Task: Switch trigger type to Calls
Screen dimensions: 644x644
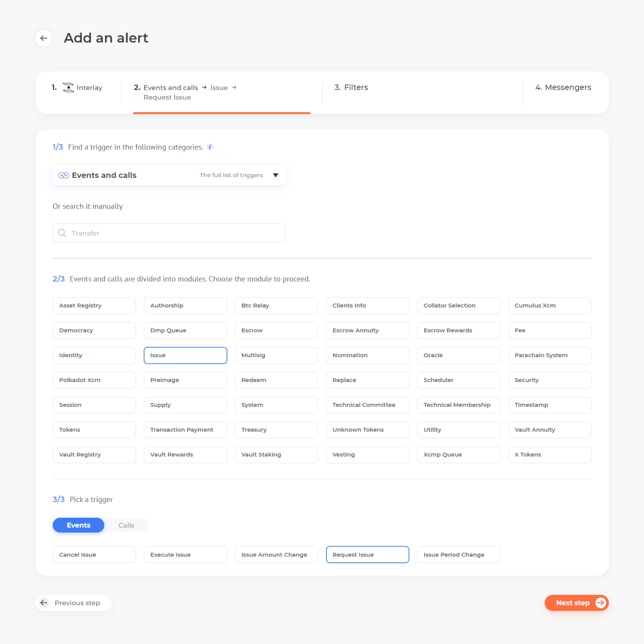Action: click(126, 525)
